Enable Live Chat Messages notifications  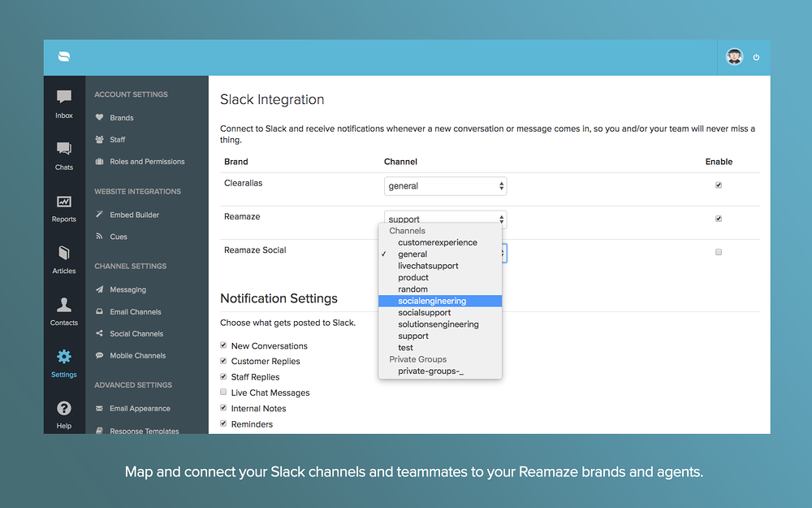(223, 392)
